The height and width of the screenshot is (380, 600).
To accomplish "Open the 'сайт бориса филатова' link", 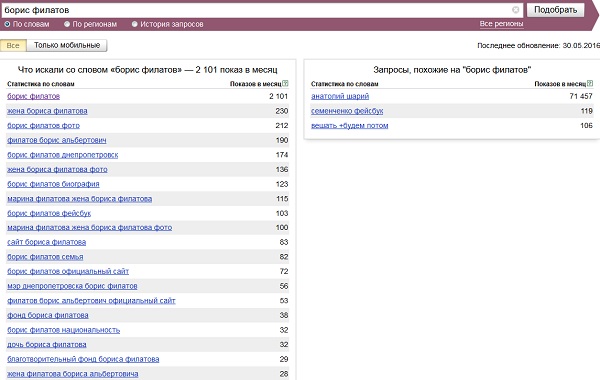I will pos(47,242).
